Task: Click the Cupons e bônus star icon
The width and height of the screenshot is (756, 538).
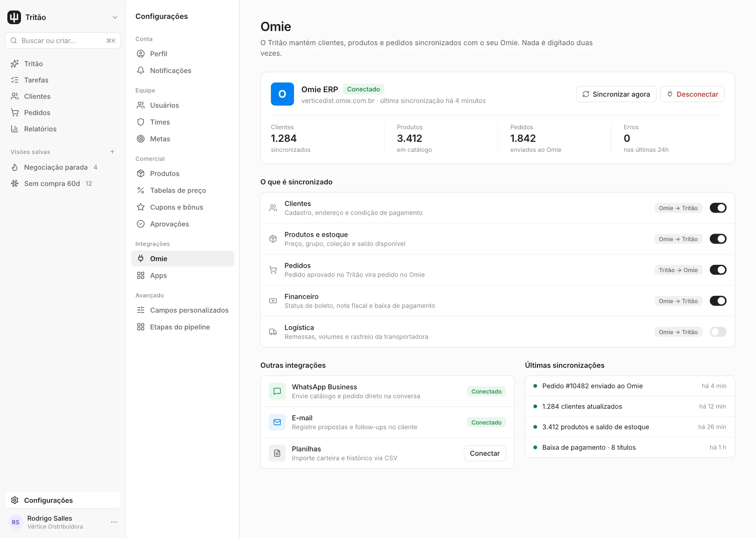Action: (x=141, y=207)
